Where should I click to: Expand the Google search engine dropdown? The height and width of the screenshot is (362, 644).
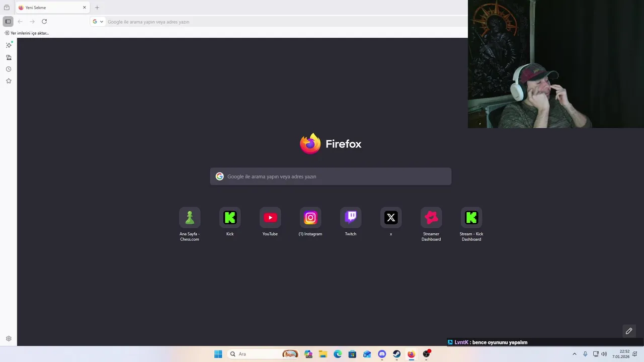98,22
